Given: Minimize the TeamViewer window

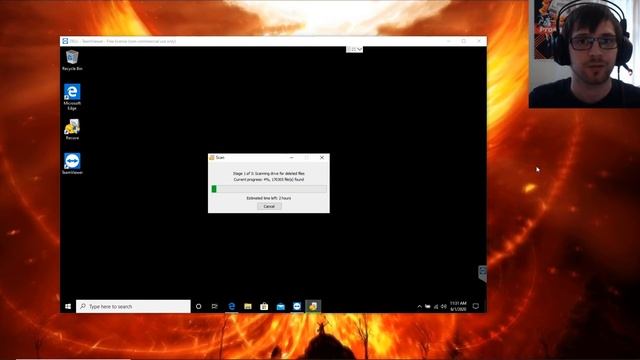Looking at the screenshot, I should (449, 41).
